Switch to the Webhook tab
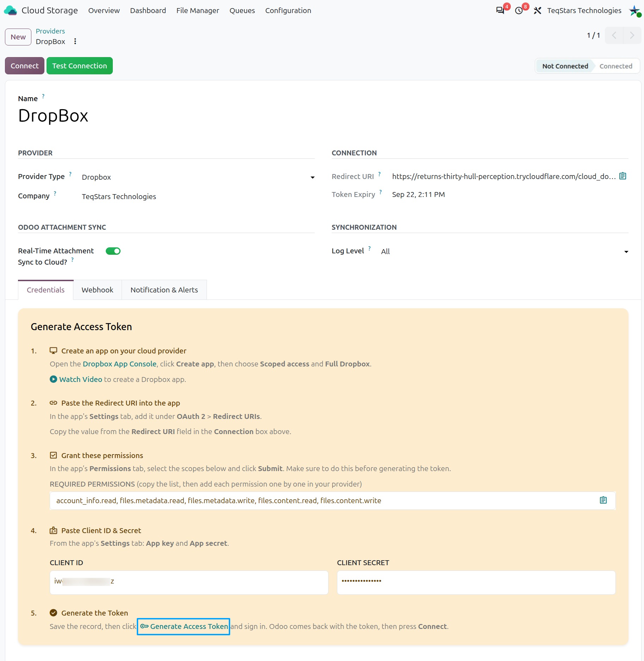644x661 pixels. [x=98, y=290]
